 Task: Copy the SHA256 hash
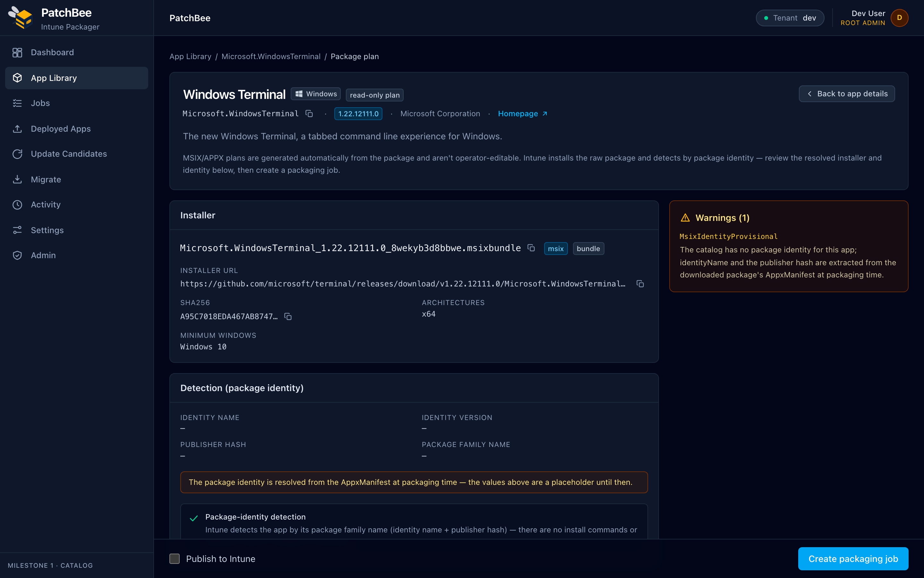(x=288, y=317)
